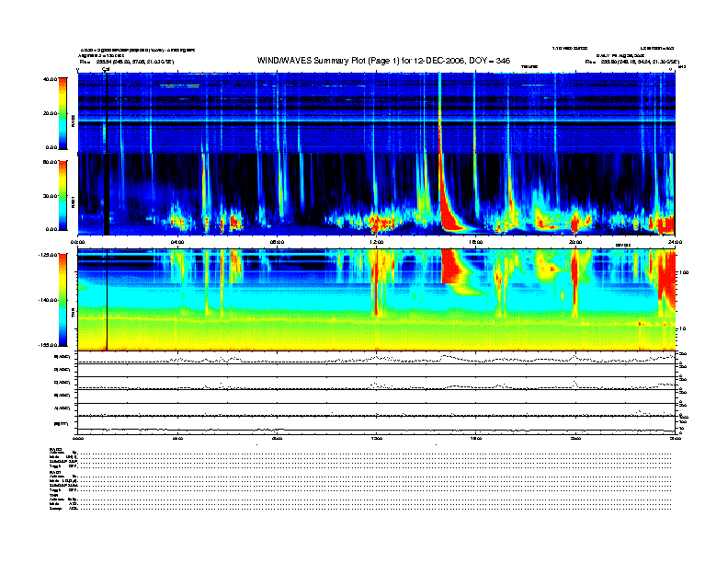728x563 pixels.
Task: Click the RAD2 color scale bar
Action: point(63,113)
